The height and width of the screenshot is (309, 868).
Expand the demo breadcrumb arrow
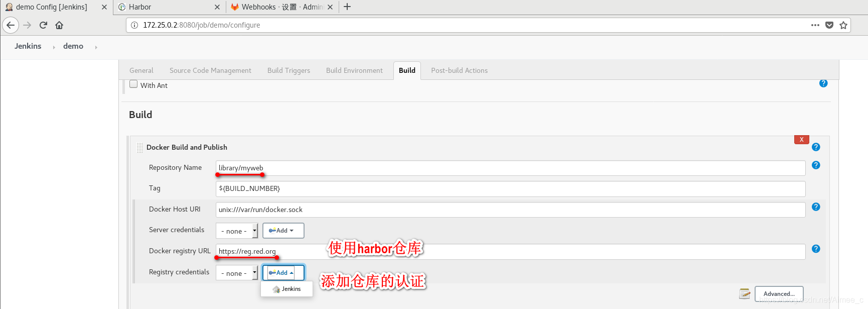click(96, 47)
